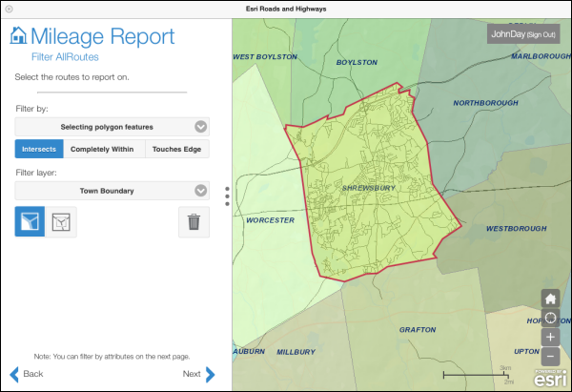The width and height of the screenshot is (572, 392).
Task: Go Back to previous page
Action: tap(27, 374)
